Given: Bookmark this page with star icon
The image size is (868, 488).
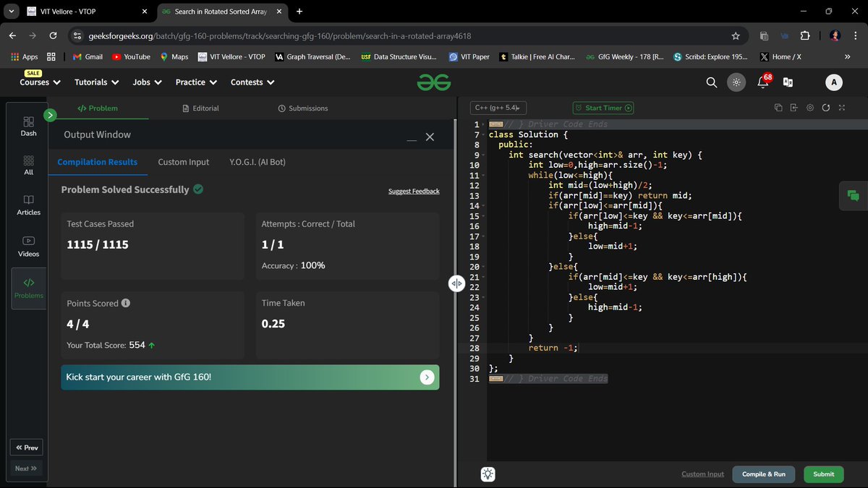Looking at the screenshot, I should [736, 35].
